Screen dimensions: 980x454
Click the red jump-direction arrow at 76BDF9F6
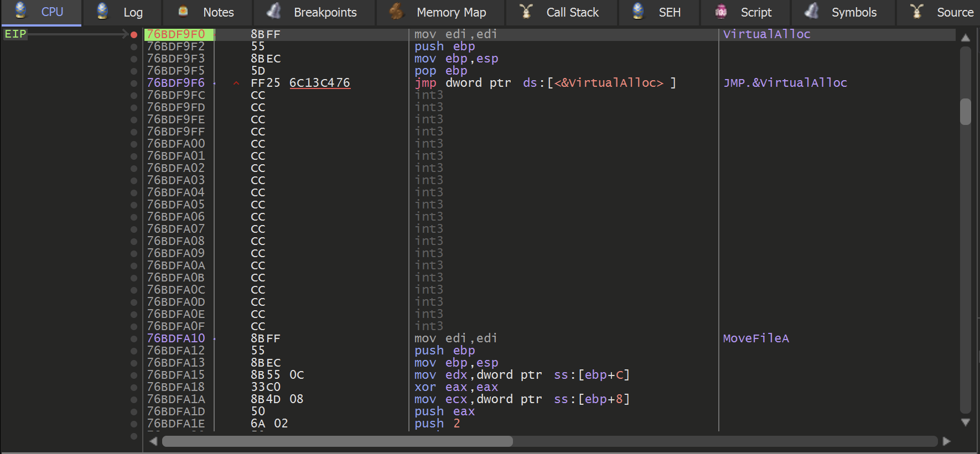tap(236, 84)
